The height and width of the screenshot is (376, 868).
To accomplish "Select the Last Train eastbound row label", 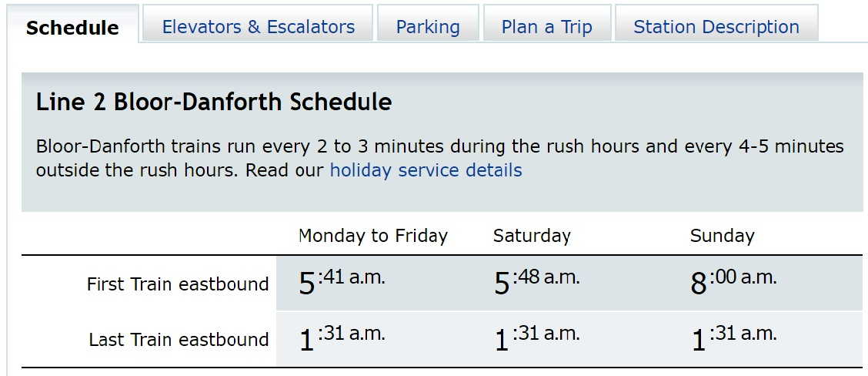I will click(179, 340).
